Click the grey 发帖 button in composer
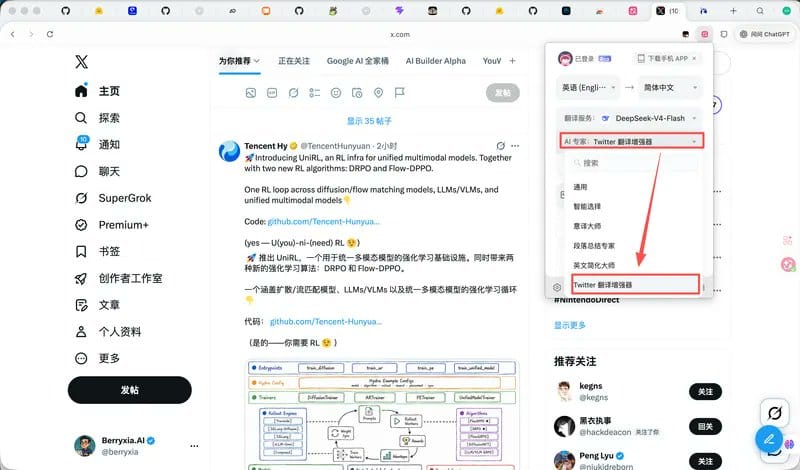This screenshot has height=470, width=800. click(503, 93)
